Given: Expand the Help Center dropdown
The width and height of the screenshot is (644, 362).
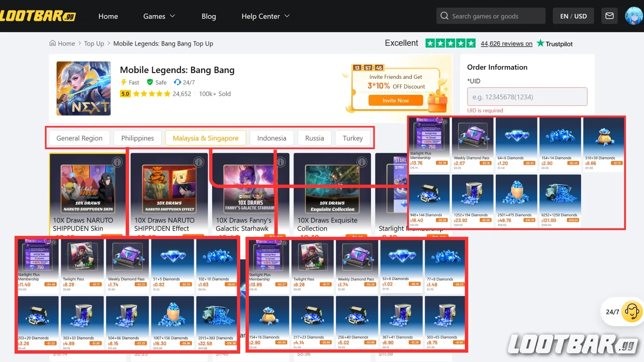Looking at the screenshot, I should (265, 16).
